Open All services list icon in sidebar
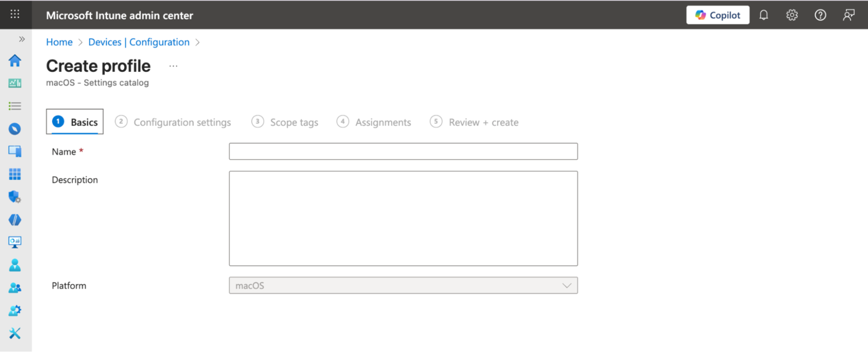868x352 pixels. (15, 106)
